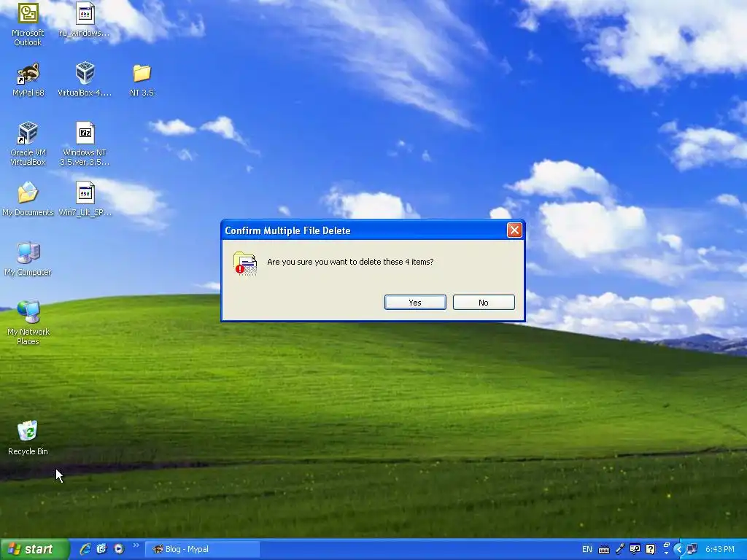
Task: Close the Confirm Multiple File Delete dialog
Action: pyautogui.click(x=514, y=230)
